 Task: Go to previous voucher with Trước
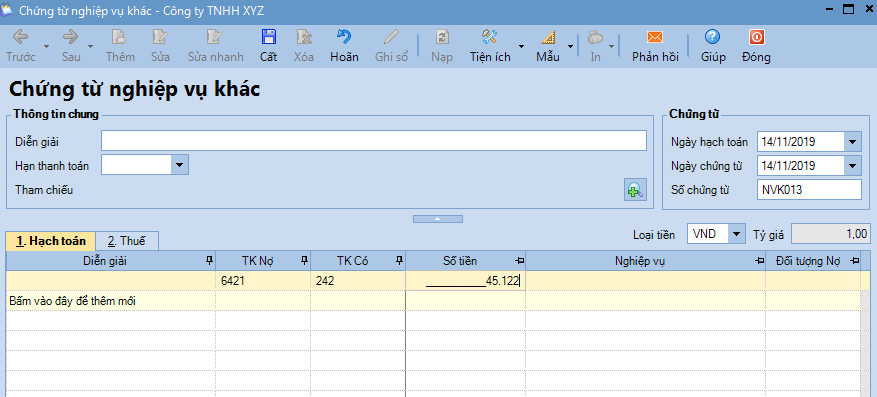pyautogui.click(x=21, y=46)
